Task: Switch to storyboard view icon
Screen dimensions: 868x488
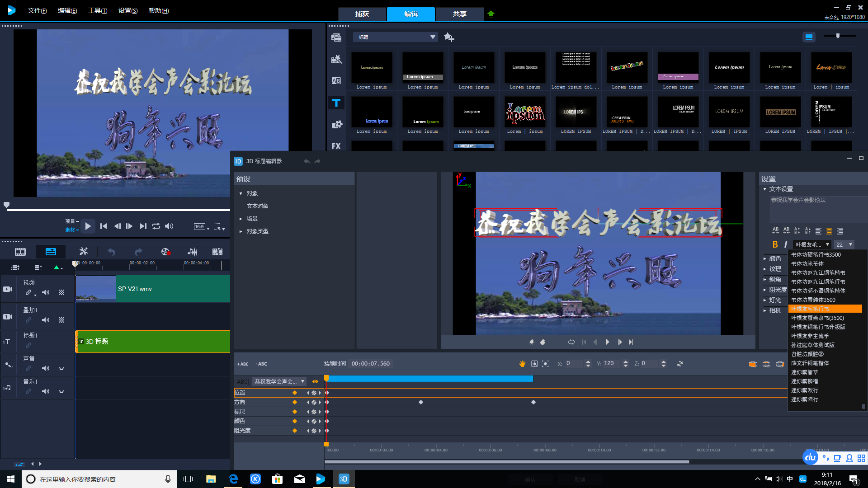Action: click(20, 252)
